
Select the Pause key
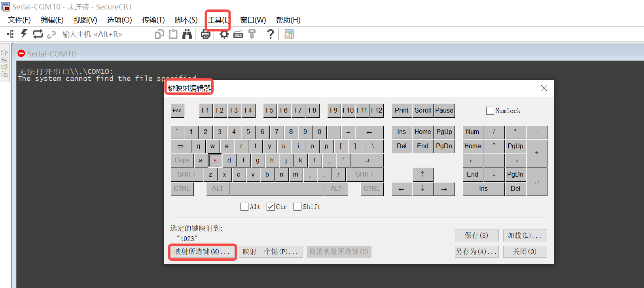tap(444, 111)
